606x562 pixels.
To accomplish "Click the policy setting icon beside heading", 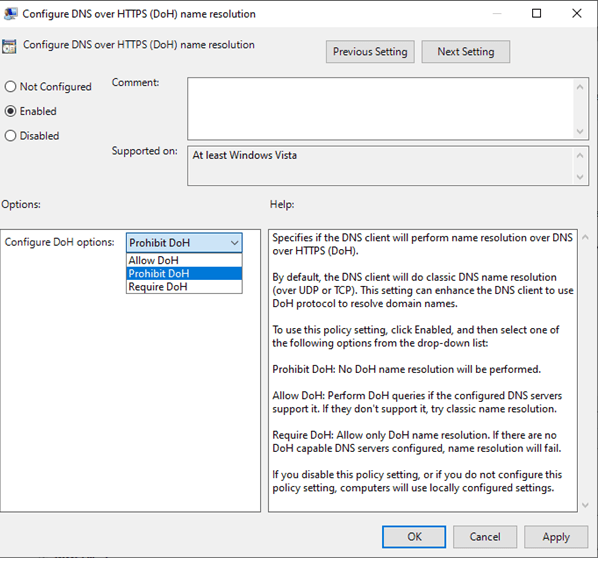I will click(x=11, y=46).
